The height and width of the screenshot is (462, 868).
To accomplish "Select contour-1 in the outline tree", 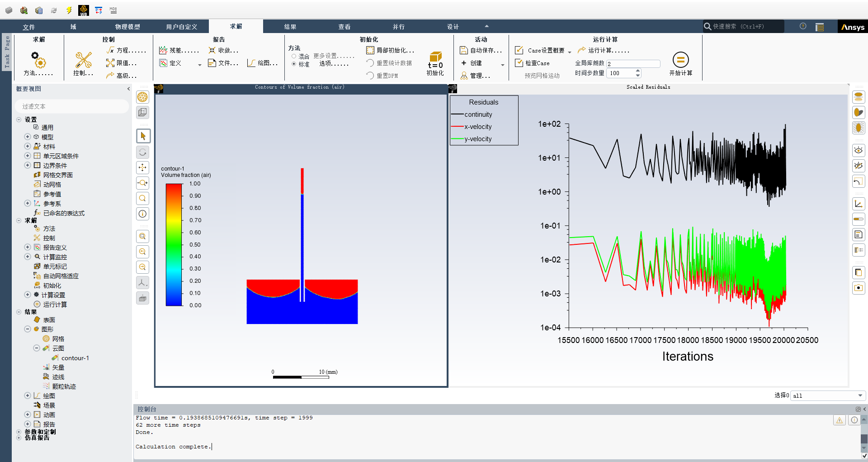I will click(x=75, y=358).
